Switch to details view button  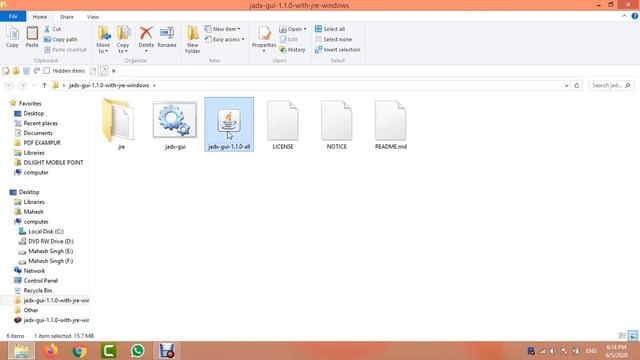pos(622,336)
